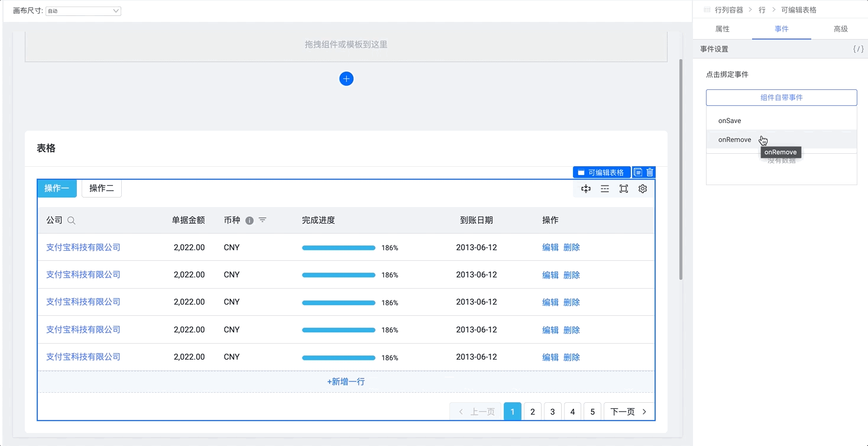Open the 币种 column filter icon
The image size is (868, 446).
(263, 220)
